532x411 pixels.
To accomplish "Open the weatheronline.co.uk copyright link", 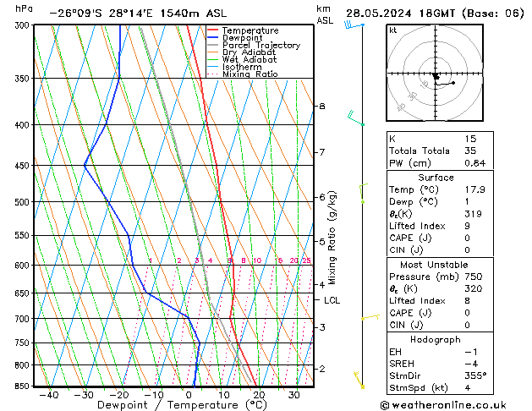I will pos(443,405).
